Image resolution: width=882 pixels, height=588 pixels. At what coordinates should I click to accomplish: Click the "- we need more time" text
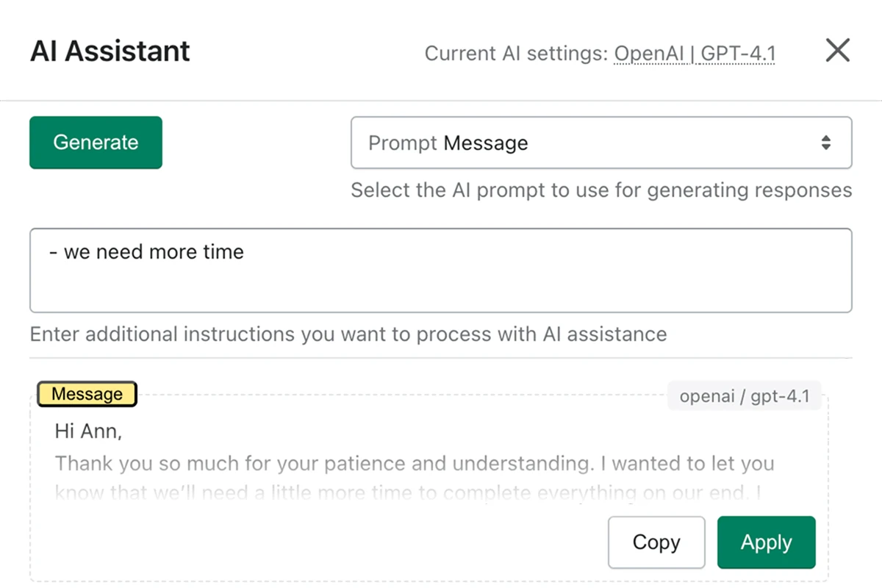coord(147,252)
